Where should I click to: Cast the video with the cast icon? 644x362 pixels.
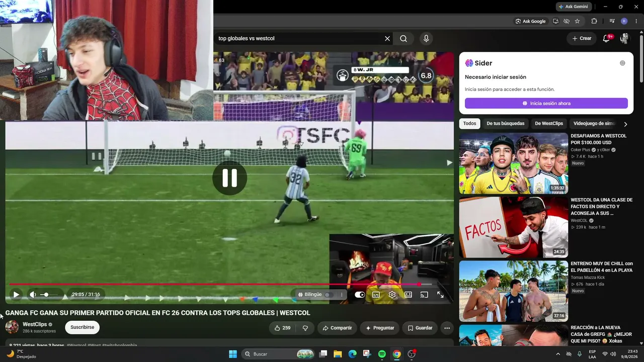424,295
